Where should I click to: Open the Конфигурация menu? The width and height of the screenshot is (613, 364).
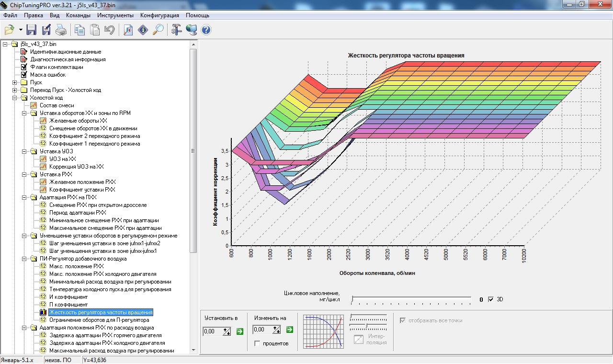tap(159, 15)
